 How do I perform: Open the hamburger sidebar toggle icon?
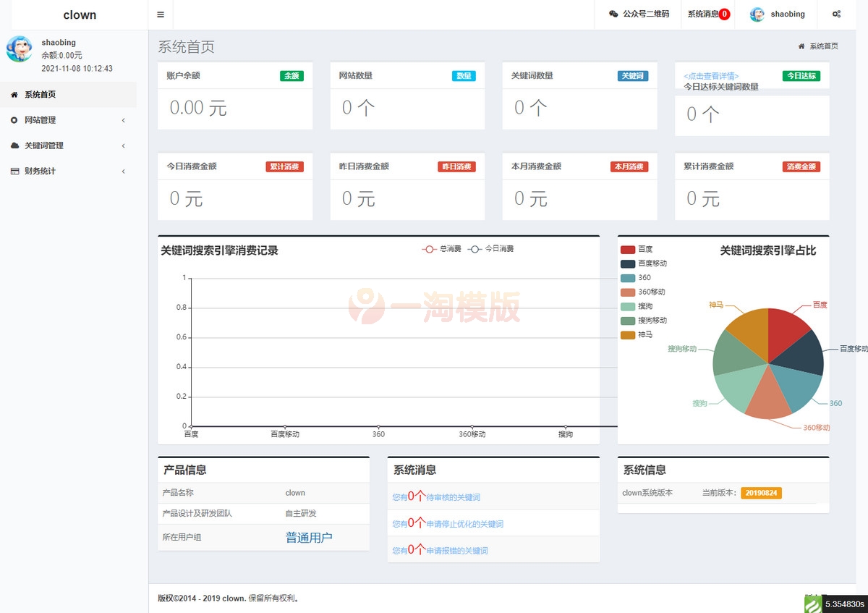click(161, 14)
